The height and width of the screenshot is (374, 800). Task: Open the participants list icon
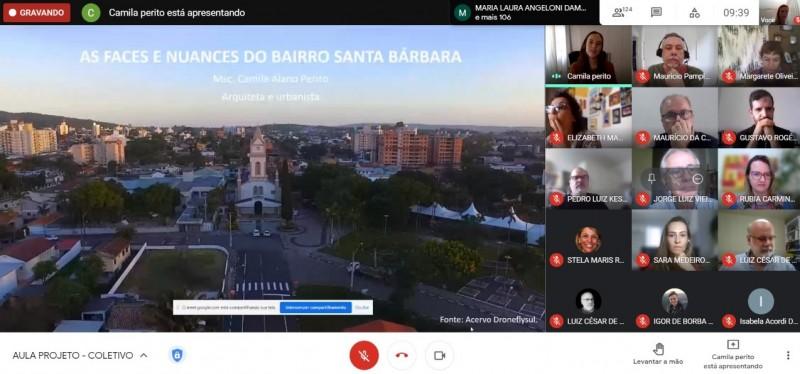coord(621,13)
